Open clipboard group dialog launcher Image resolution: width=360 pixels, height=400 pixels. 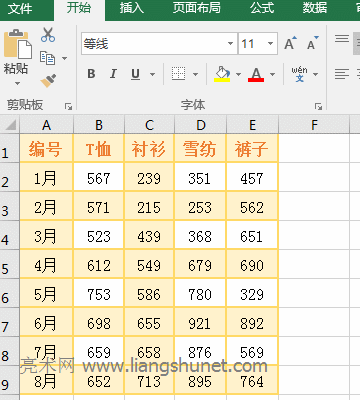[68, 106]
